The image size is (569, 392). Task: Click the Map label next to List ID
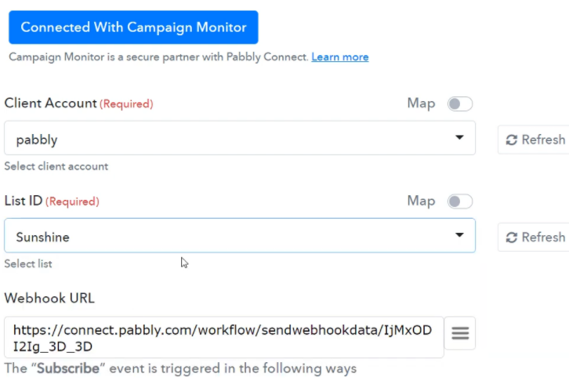click(421, 201)
